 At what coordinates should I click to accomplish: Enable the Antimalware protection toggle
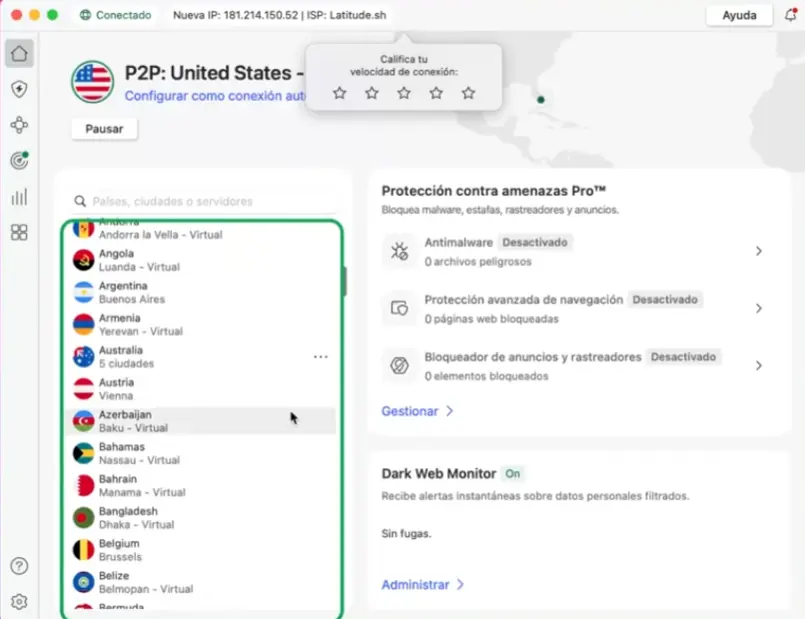[x=537, y=242]
